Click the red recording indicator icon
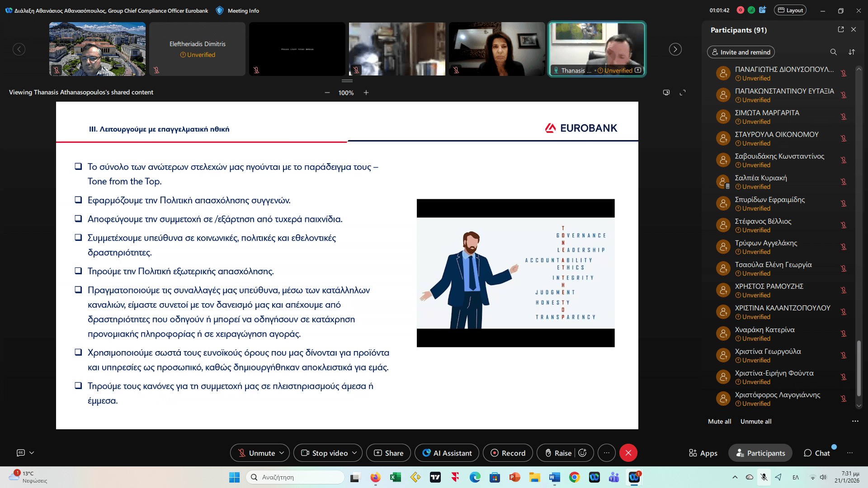 pyautogui.click(x=741, y=10)
